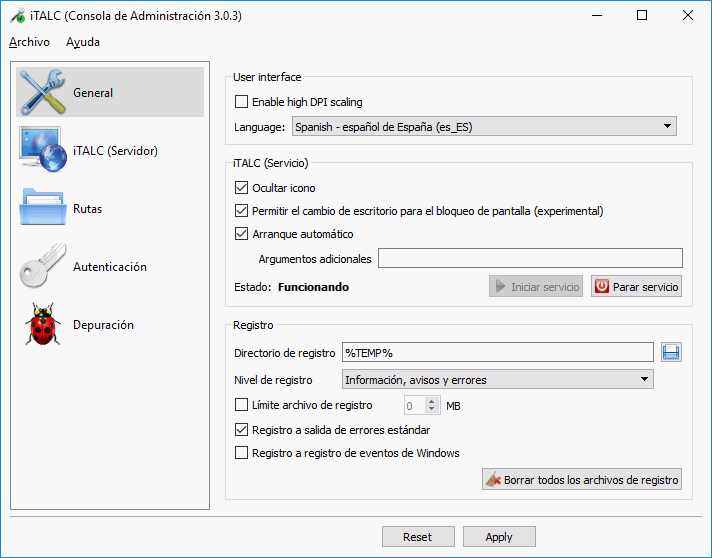Uncheck the Ocultar icono checkbox
Screen dimensions: 712x558
pos(241,188)
